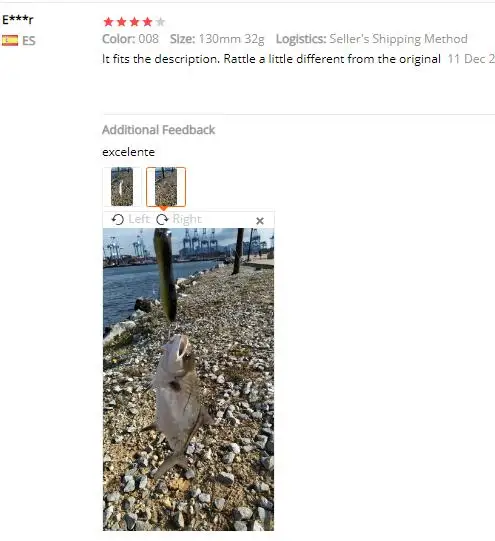Click the 'excelente' feedback text
Image resolution: width=495 pixels, height=541 pixels.
(x=128, y=152)
